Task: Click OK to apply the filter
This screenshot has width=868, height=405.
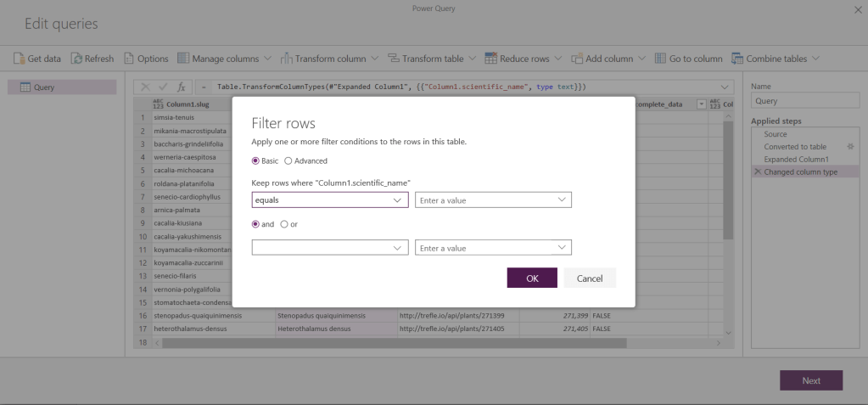Action: [x=532, y=278]
